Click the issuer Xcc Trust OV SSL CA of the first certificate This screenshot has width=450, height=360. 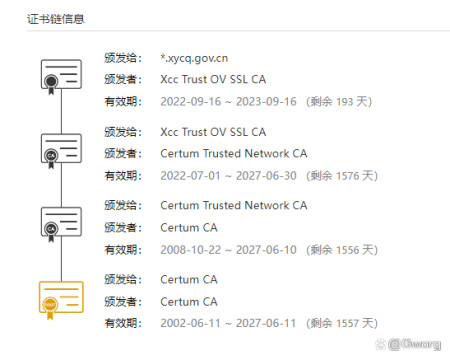tap(213, 79)
